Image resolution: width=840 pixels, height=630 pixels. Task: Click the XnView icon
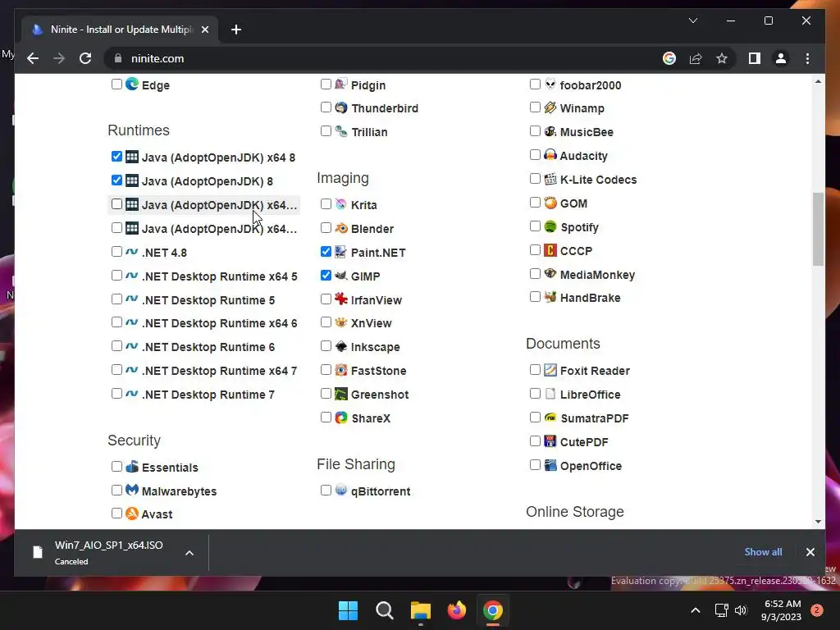pyautogui.click(x=340, y=322)
